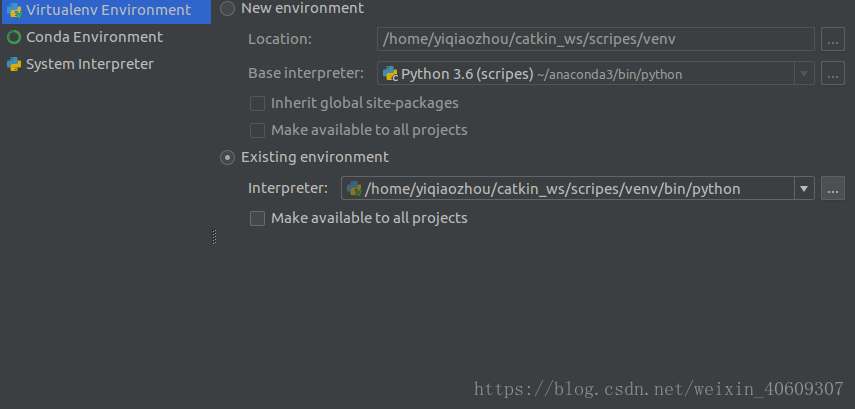This screenshot has width=855, height=409.
Task: Browse for venv Location with ellipsis button
Action: click(833, 39)
